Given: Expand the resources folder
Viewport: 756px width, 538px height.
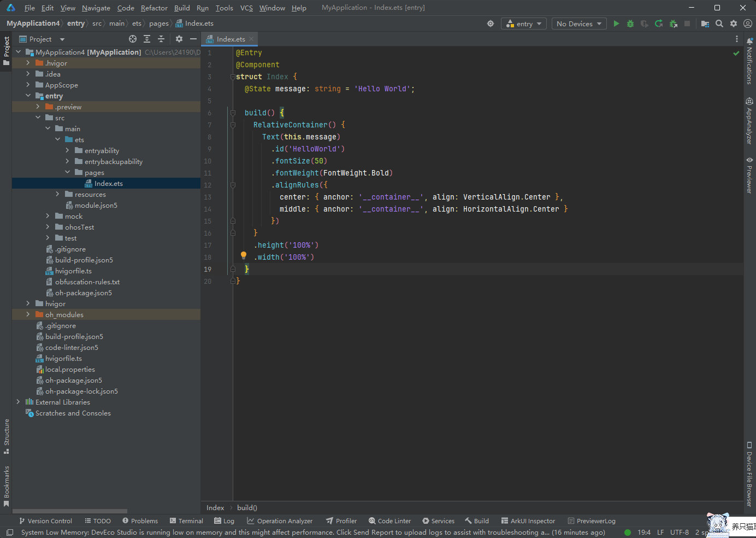Looking at the screenshot, I should point(57,194).
